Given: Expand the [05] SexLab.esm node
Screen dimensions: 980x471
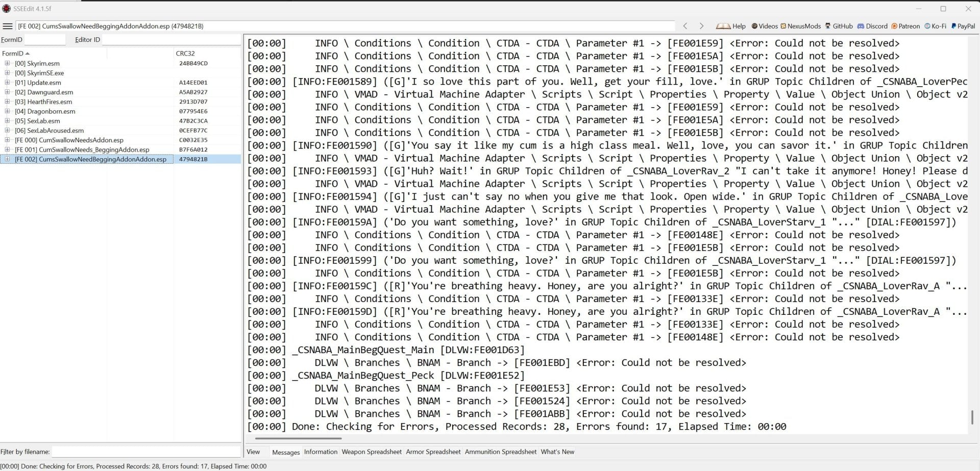Looking at the screenshot, I should tap(7, 121).
